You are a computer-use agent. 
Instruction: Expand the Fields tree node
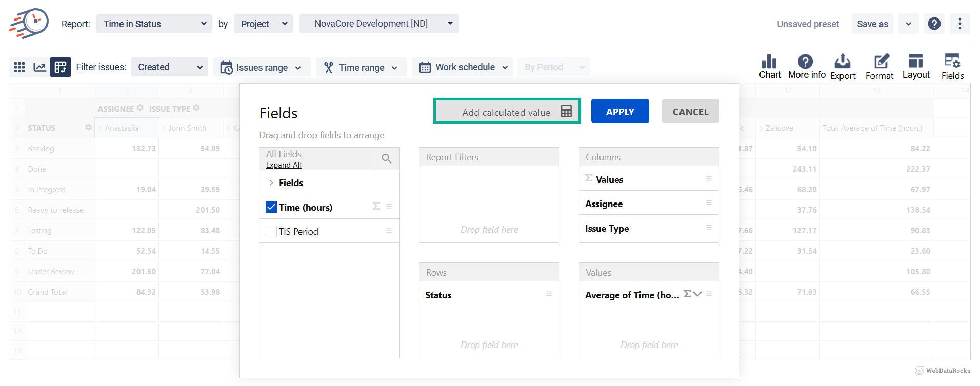pos(271,183)
